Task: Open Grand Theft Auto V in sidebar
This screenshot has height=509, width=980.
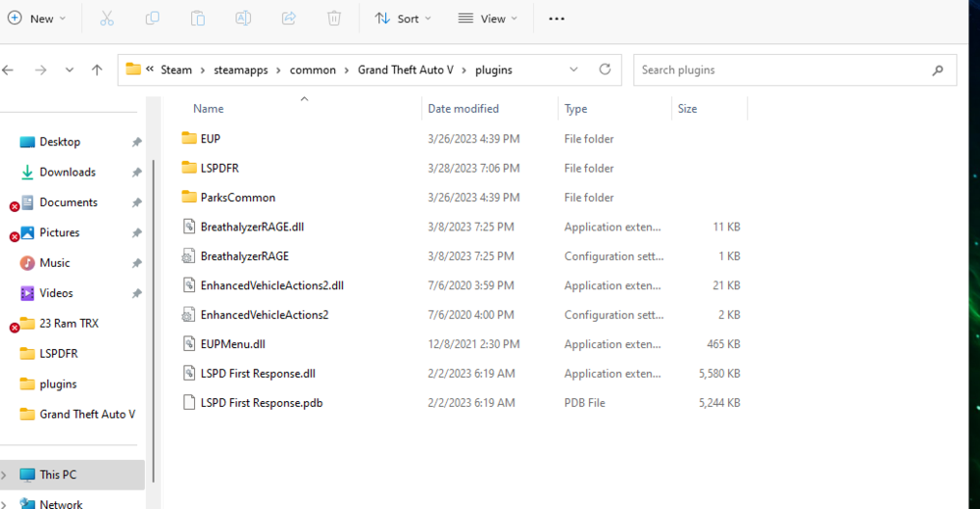Action: tap(87, 414)
